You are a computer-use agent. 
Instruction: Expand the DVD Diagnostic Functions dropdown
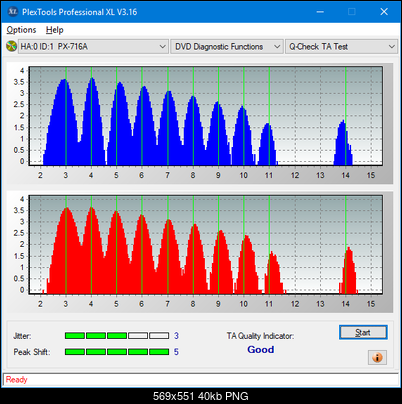(227, 47)
